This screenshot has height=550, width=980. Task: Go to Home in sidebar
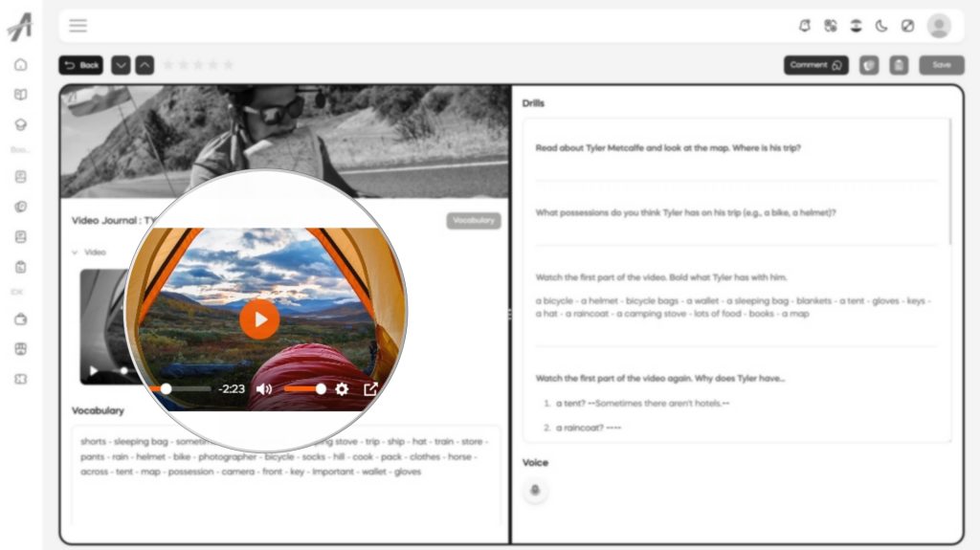(21, 64)
